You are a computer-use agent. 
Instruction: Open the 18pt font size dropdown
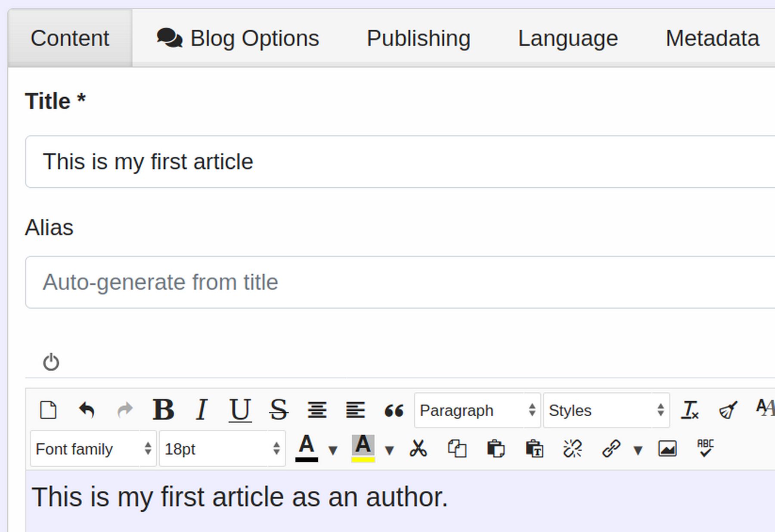pyautogui.click(x=222, y=449)
